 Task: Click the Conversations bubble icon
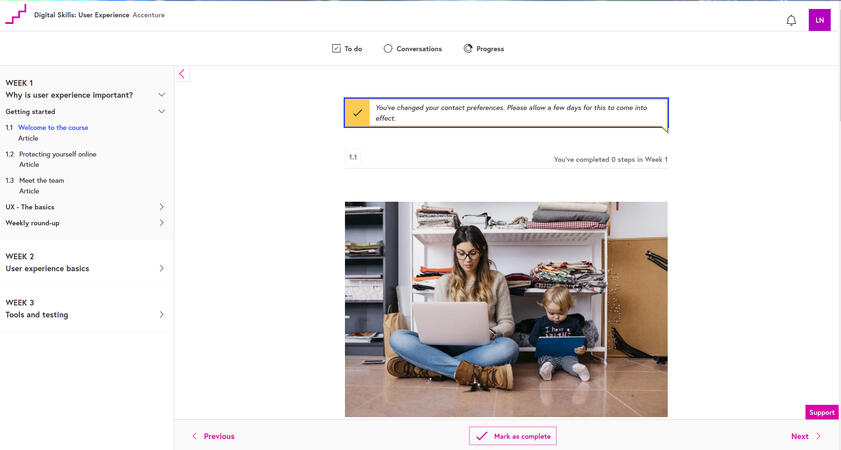click(388, 48)
